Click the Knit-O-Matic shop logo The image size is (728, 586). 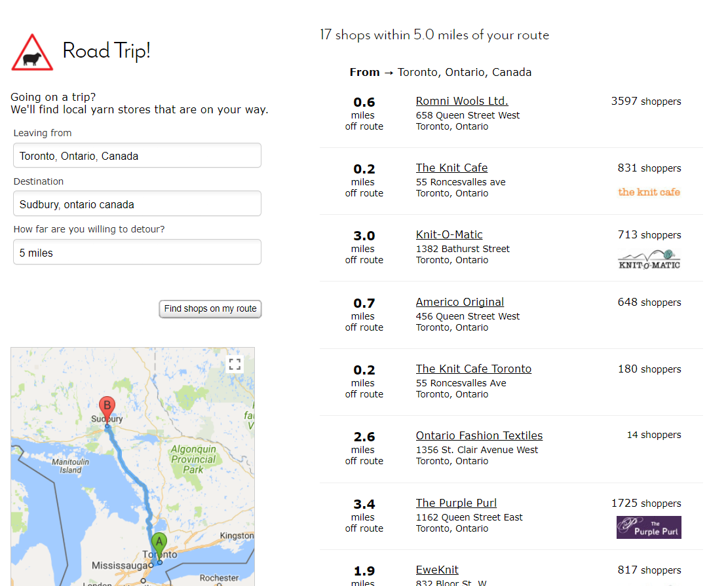649,259
